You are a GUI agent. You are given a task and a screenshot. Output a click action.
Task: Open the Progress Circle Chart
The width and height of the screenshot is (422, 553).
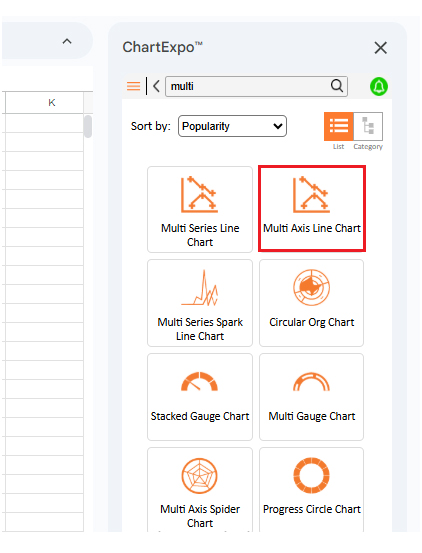311,490
